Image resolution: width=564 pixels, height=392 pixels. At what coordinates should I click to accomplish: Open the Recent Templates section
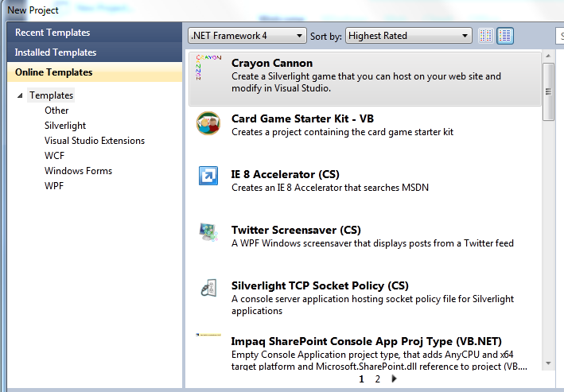tap(95, 33)
